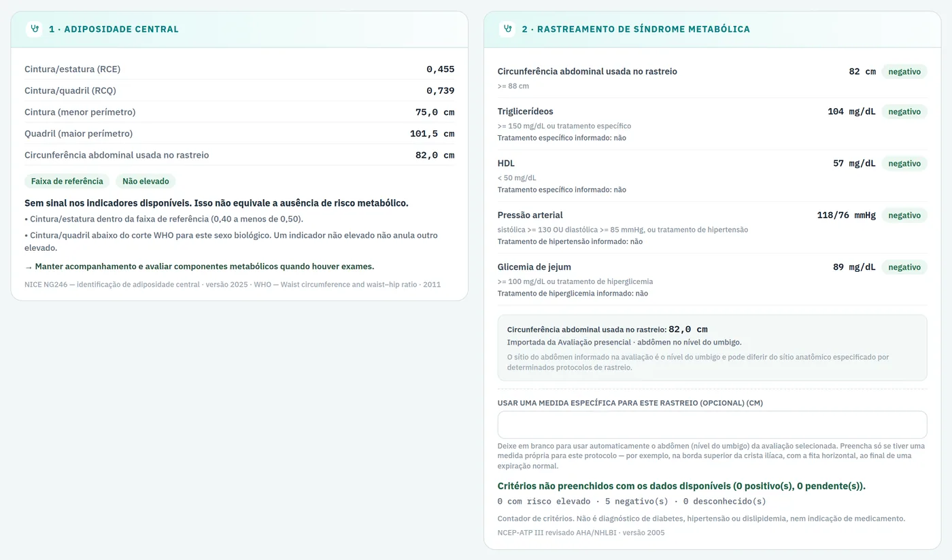The height and width of the screenshot is (560, 952).
Task: Click the 'Critérios não preenchidos' result line
Action: pyautogui.click(x=681, y=486)
